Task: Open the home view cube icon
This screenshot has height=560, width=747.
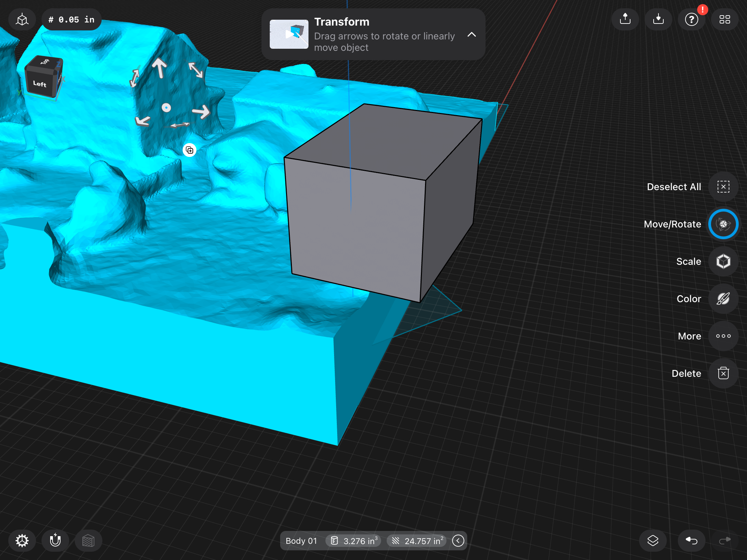Action: point(22,20)
